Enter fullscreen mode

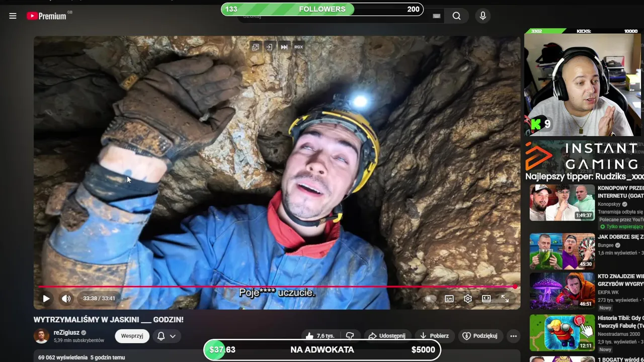point(505,299)
